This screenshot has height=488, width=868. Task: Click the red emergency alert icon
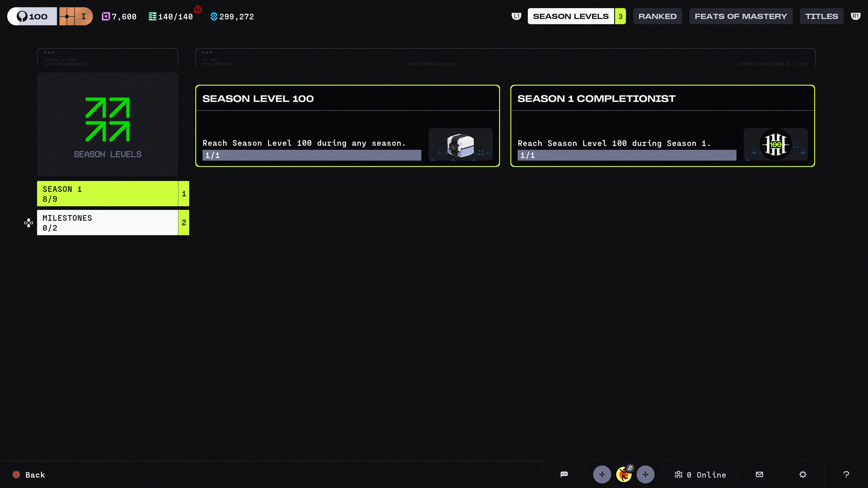pos(198,9)
